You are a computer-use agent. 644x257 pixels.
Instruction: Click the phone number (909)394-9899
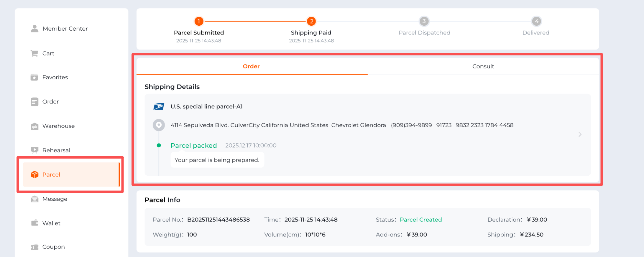tap(411, 125)
